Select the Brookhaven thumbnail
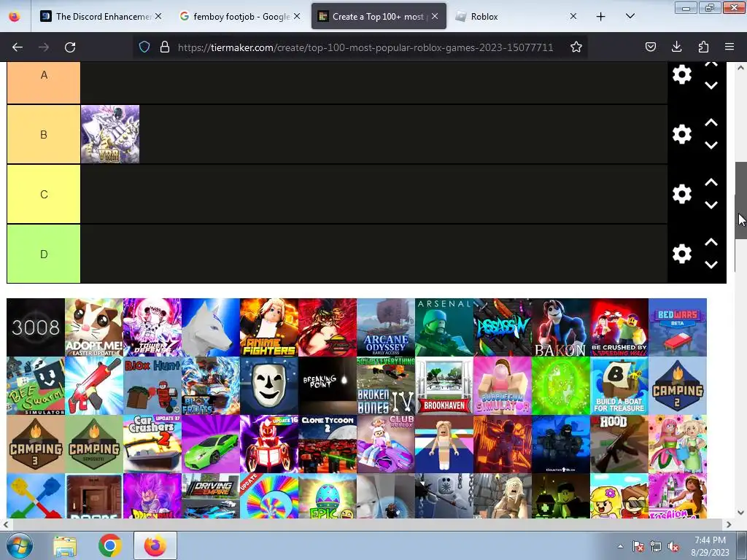This screenshot has width=747, height=560. click(x=444, y=386)
